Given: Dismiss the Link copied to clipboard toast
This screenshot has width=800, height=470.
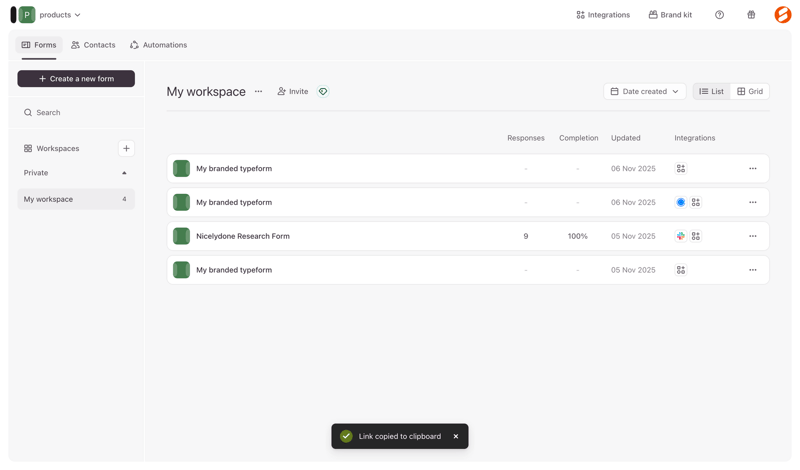Looking at the screenshot, I should pyautogui.click(x=456, y=436).
